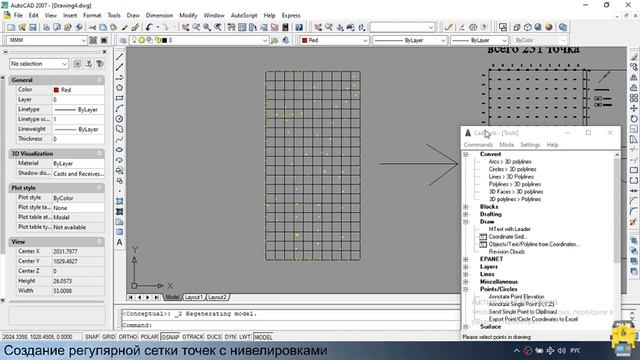Click the Undo arrow icon

pyautogui.click(x=149, y=27)
